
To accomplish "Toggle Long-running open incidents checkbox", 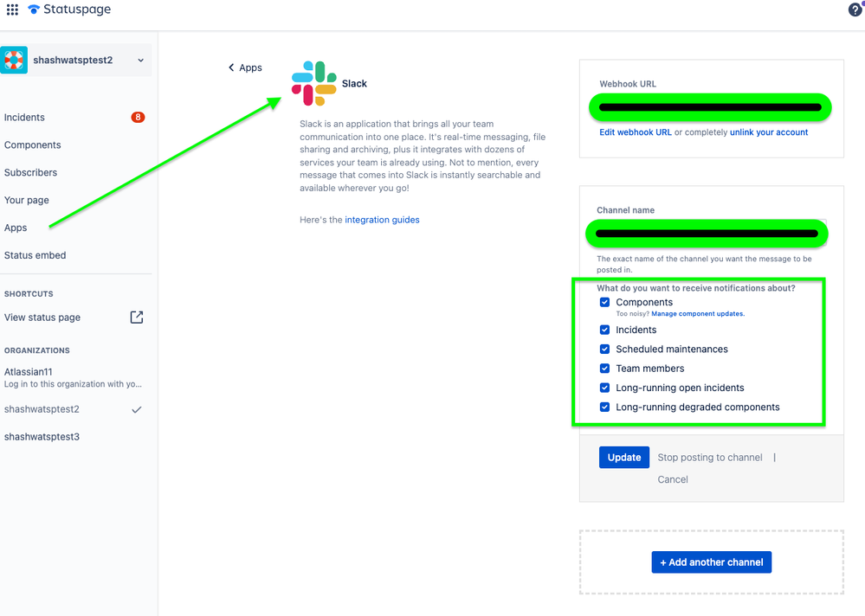I will [x=604, y=388].
